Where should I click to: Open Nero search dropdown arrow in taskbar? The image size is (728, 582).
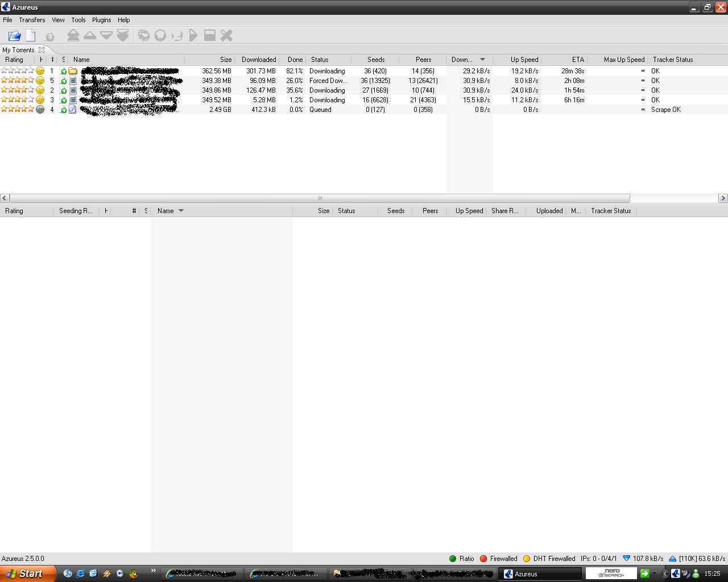654,573
